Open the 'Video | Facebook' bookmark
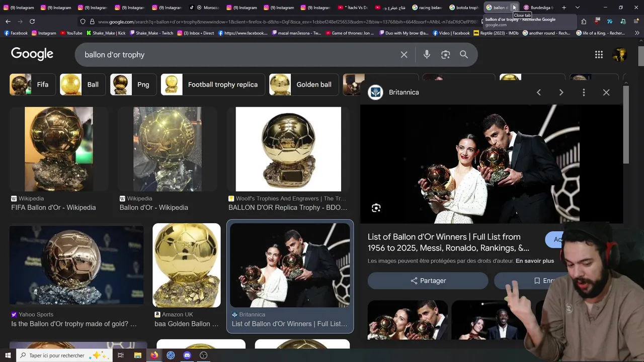This screenshot has height=362, width=644. [x=451, y=33]
